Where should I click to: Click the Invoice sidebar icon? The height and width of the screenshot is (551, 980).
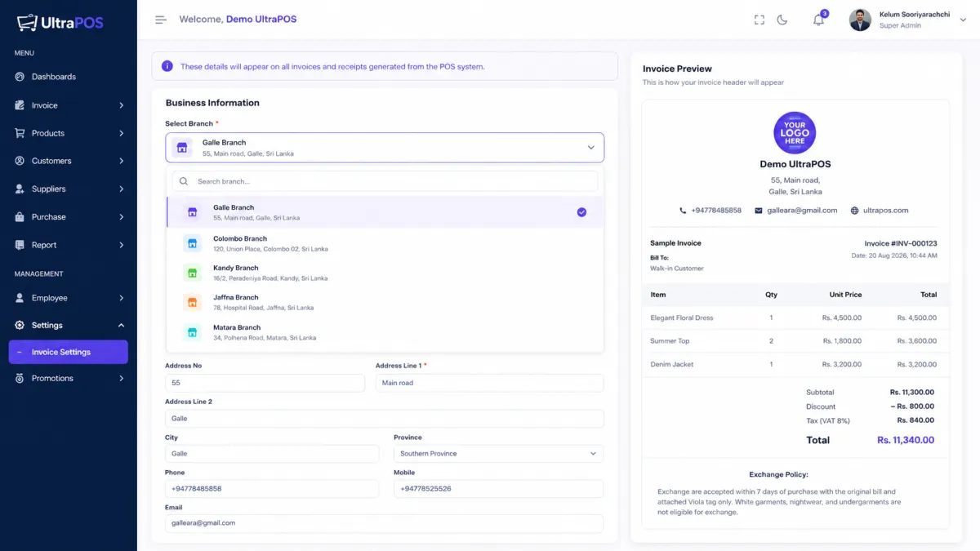click(x=20, y=105)
